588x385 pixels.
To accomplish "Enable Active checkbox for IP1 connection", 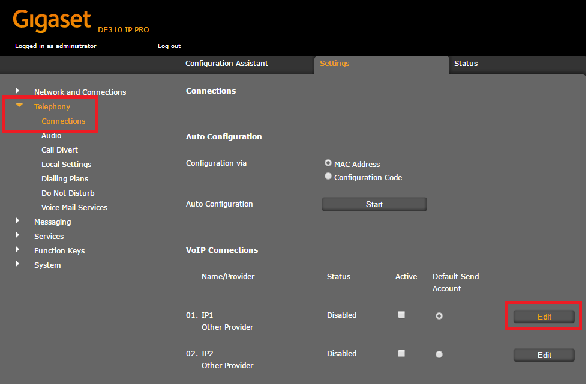I will coord(401,314).
